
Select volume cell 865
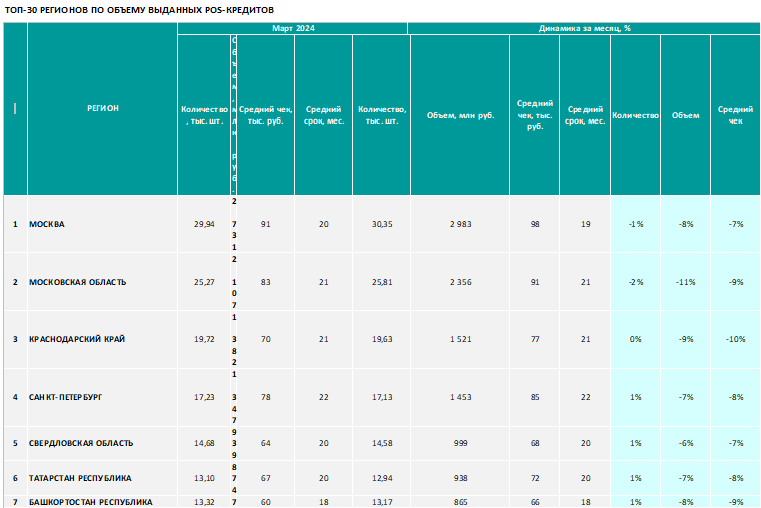(460, 502)
